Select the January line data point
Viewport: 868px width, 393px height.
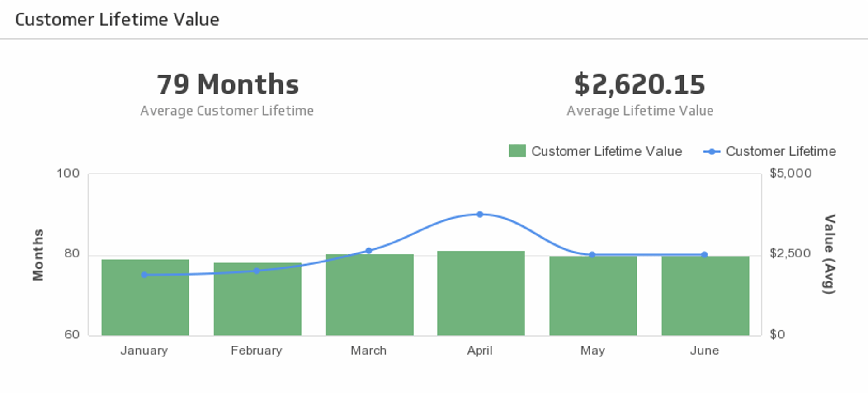point(144,275)
